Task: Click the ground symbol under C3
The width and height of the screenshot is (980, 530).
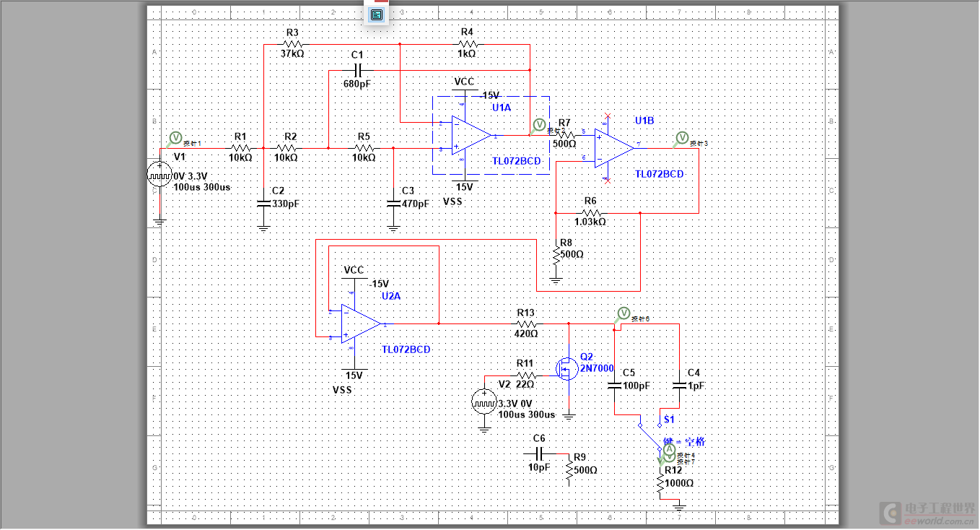Action: tap(393, 227)
